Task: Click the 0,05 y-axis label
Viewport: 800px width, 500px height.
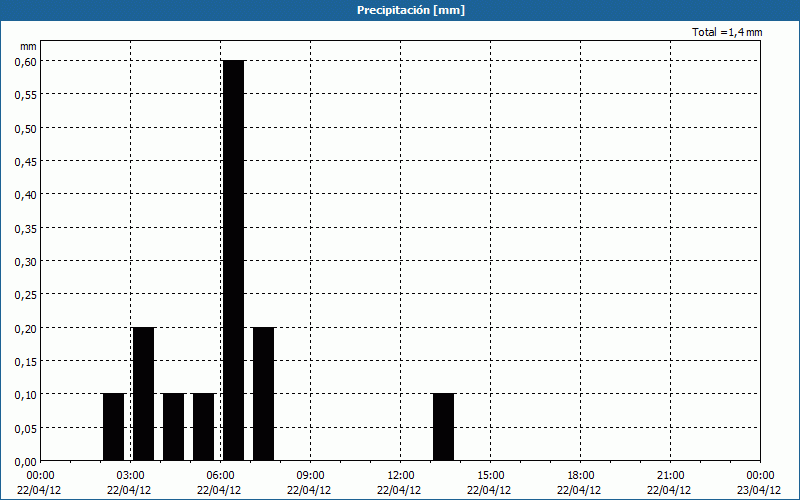Action: pyautogui.click(x=26, y=428)
